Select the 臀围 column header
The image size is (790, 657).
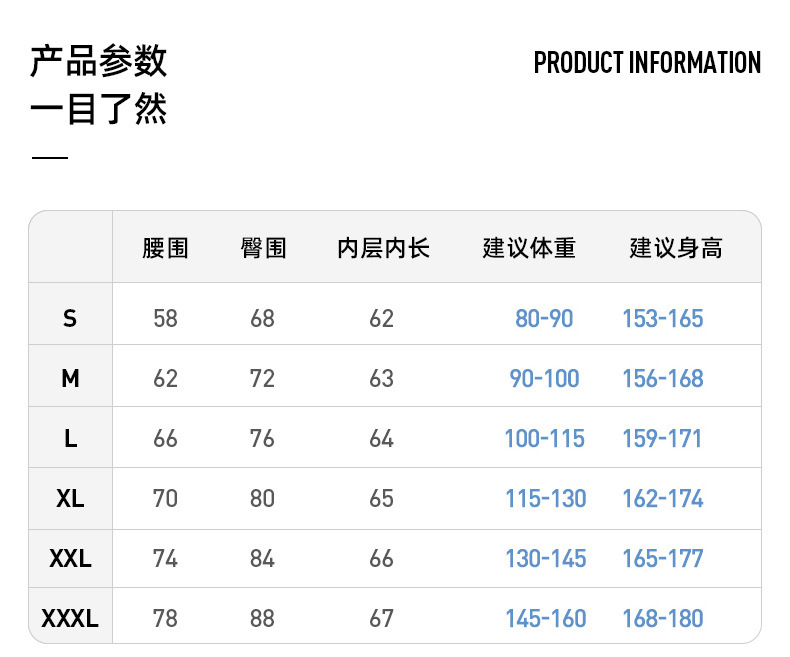263,248
